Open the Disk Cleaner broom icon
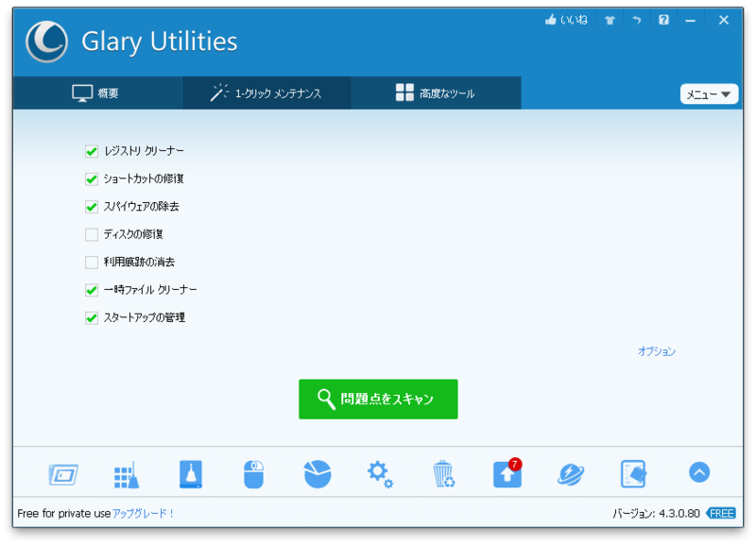This screenshot has height=545, width=756. point(191,474)
